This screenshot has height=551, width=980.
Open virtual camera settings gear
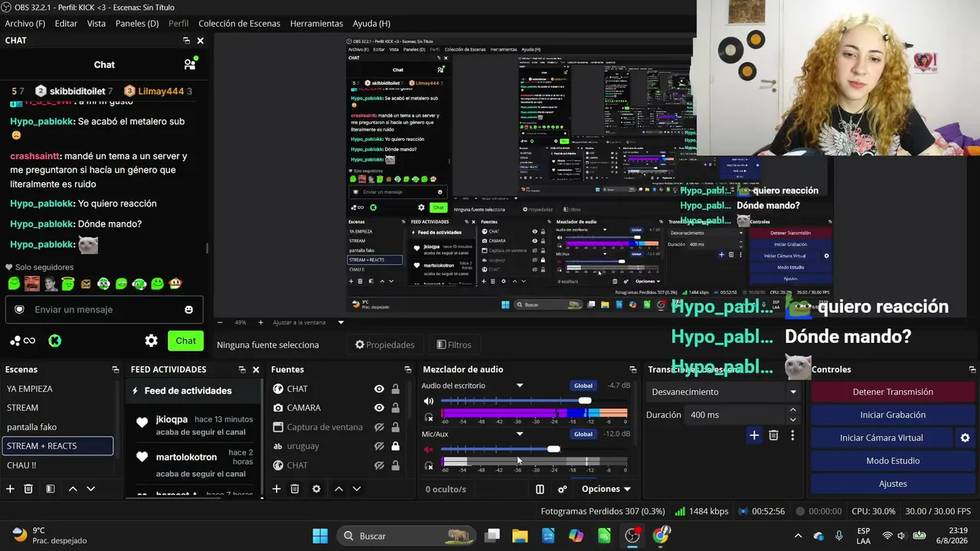coord(965,438)
